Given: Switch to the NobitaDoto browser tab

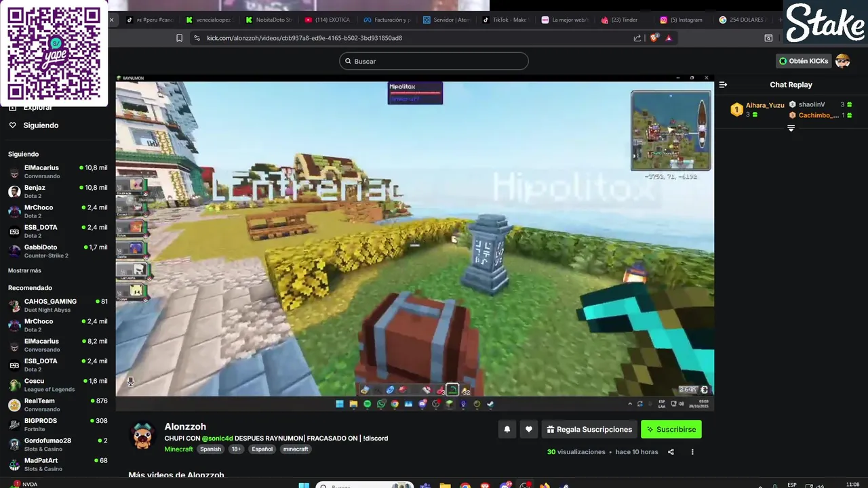Looking at the screenshot, I should click(269, 20).
